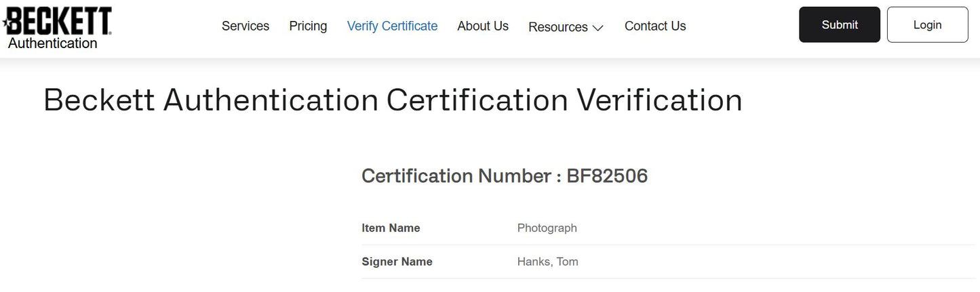This screenshot has height=292, width=980.
Task: Navigate to About Us
Action: tap(483, 26)
